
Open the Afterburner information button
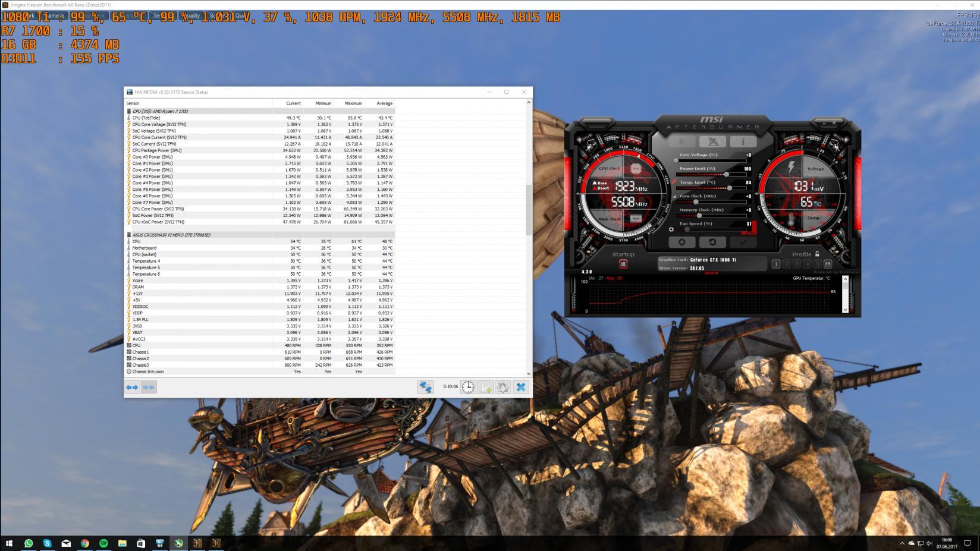click(x=743, y=141)
